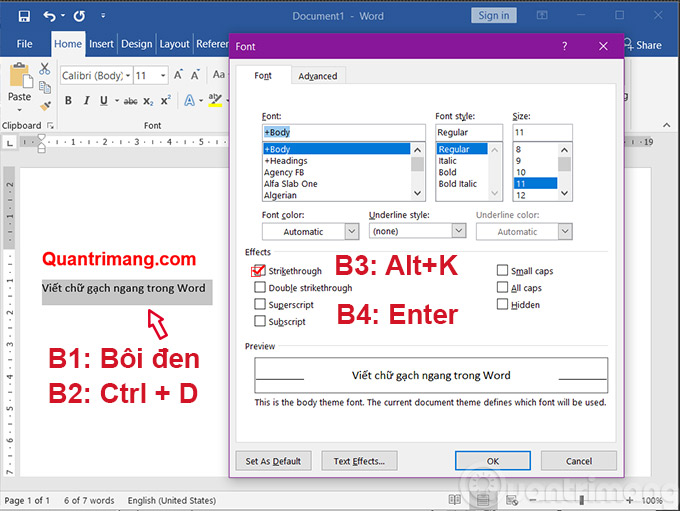Enable the Small caps checkbox
This screenshot has width=680, height=511.
[x=502, y=270]
